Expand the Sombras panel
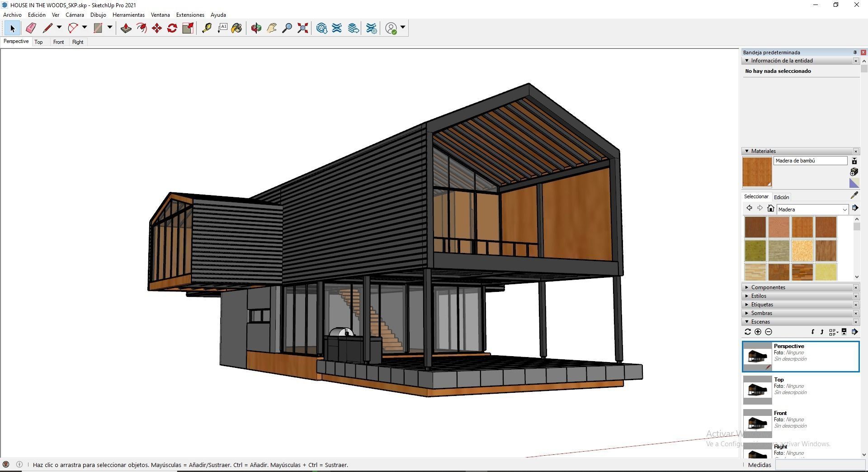Viewport: 868px width, 472px height. pos(801,313)
